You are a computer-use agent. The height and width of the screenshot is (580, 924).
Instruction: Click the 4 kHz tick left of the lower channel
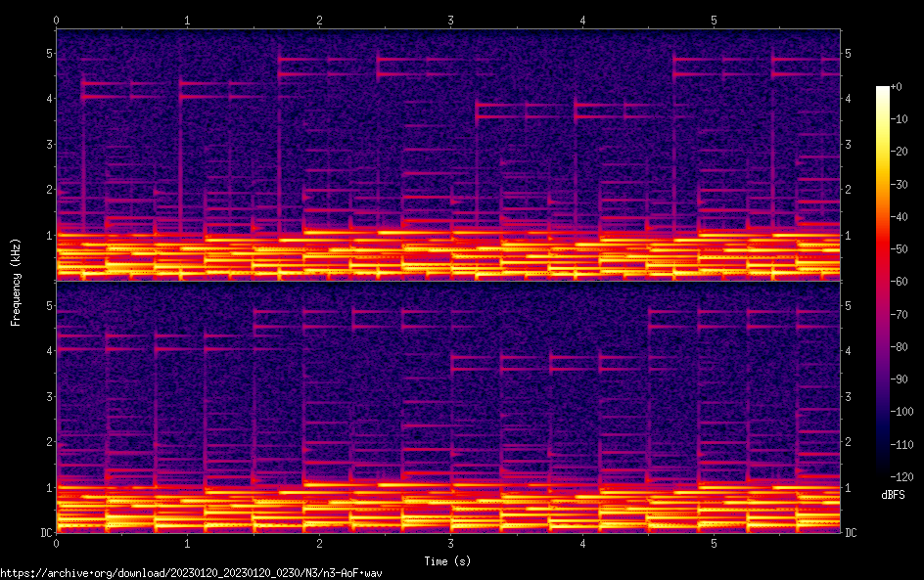(x=47, y=350)
